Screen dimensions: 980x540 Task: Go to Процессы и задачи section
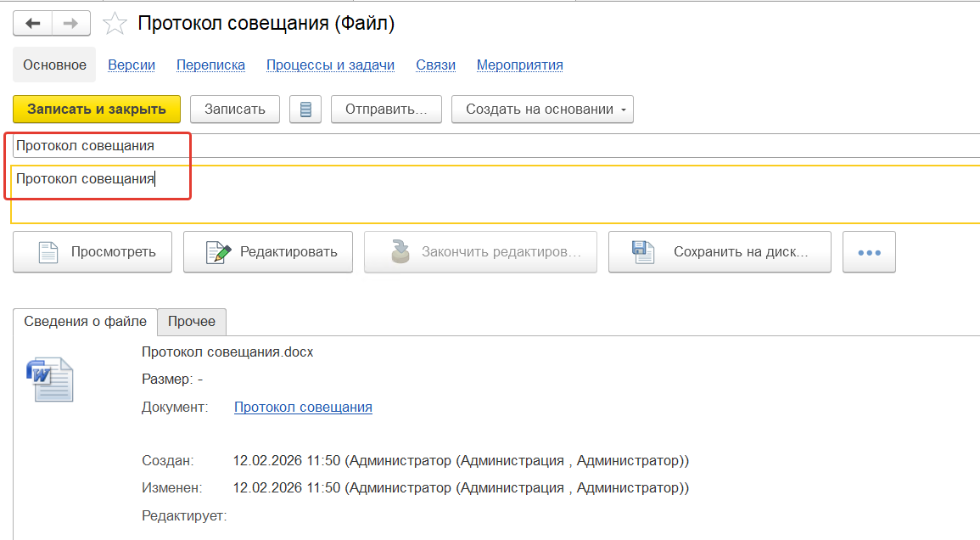pyautogui.click(x=330, y=65)
